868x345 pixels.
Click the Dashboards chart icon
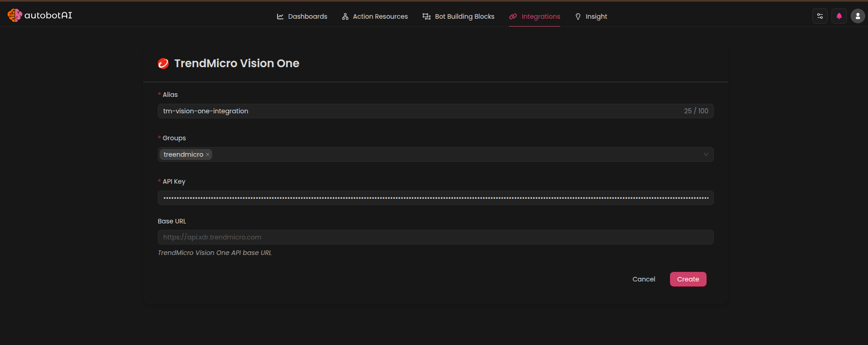click(280, 16)
